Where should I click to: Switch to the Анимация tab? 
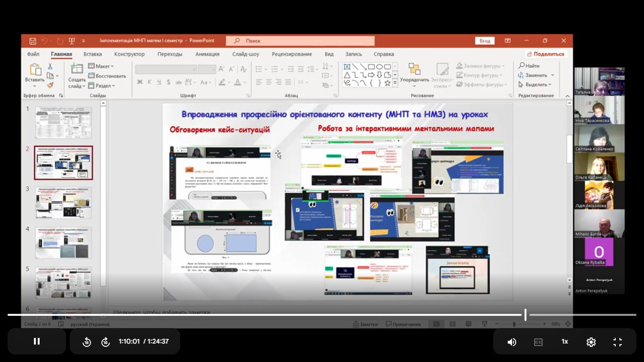point(207,54)
